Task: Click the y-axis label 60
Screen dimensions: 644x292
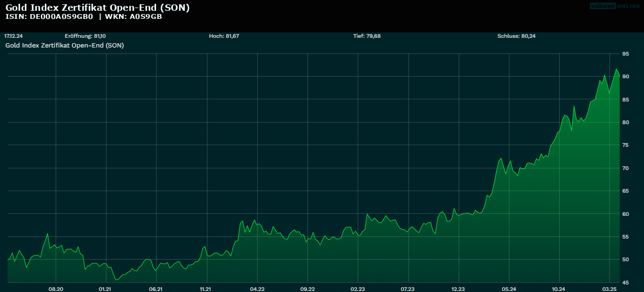Action: point(626,214)
